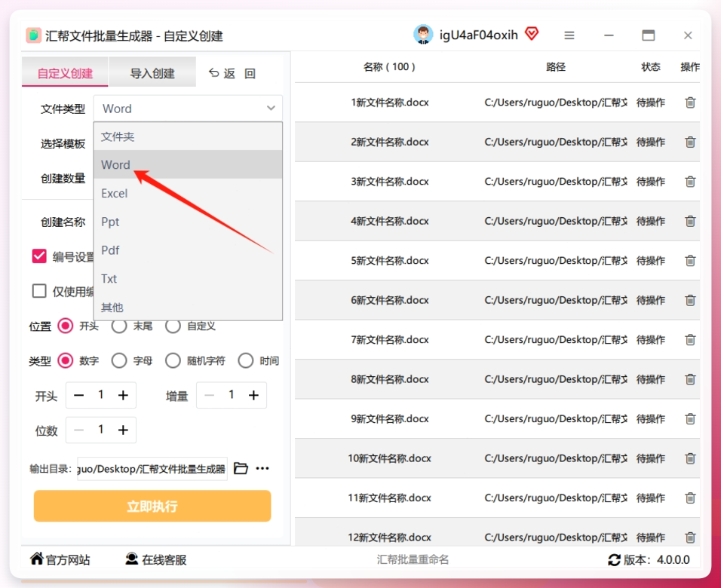Decrease 开头 start value with minus
This screenshot has width=721, height=588.
pos(79,395)
